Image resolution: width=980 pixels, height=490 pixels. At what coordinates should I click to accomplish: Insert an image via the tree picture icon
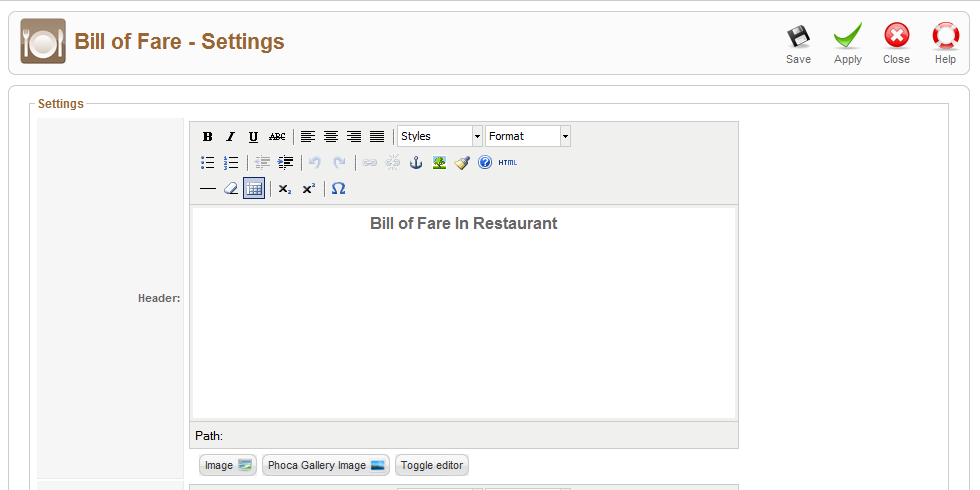click(439, 162)
